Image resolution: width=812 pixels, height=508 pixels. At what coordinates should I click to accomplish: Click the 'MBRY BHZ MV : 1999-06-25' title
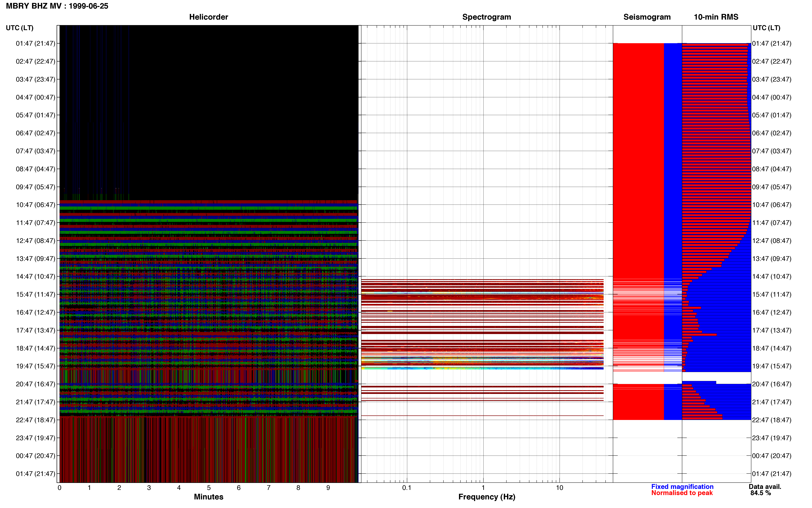click(x=57, y=6)
